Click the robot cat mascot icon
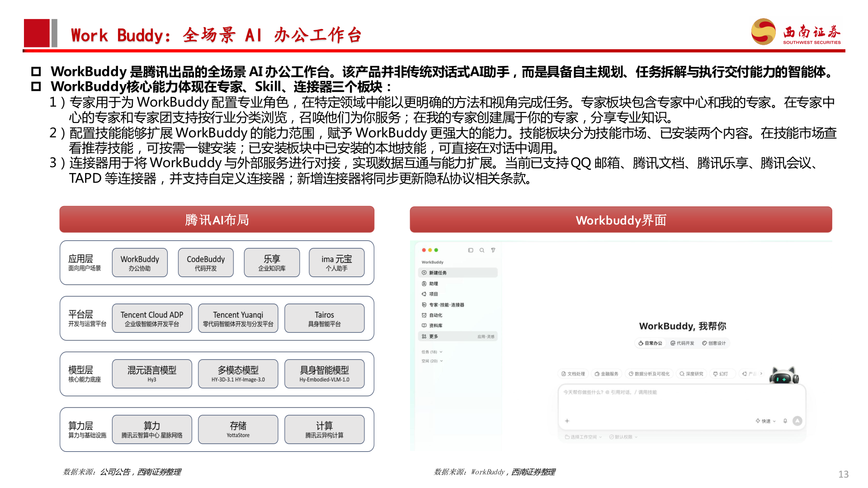 click(x=784, y=376)
